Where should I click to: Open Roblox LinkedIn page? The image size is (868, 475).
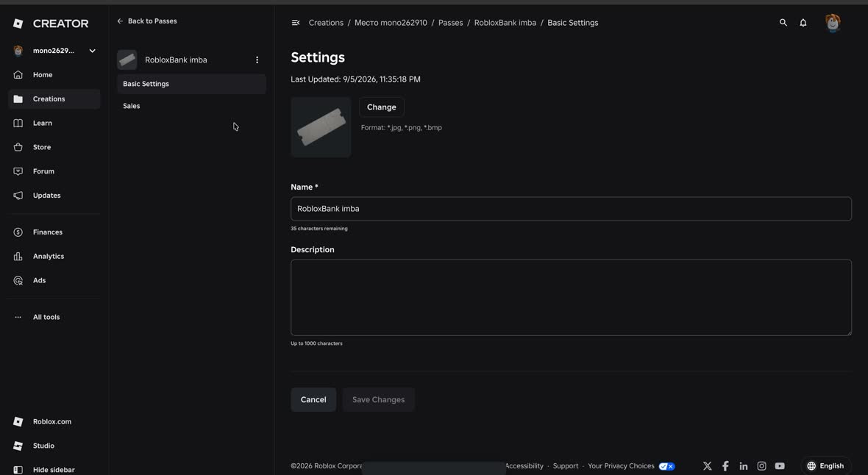pos(744,466)
